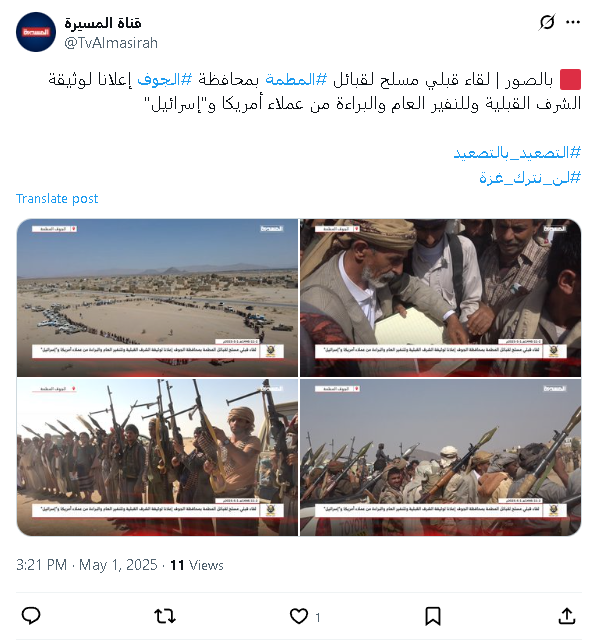598x640 pixels.
Task: Open the share upload icon
Action: (x=567, y=616)
